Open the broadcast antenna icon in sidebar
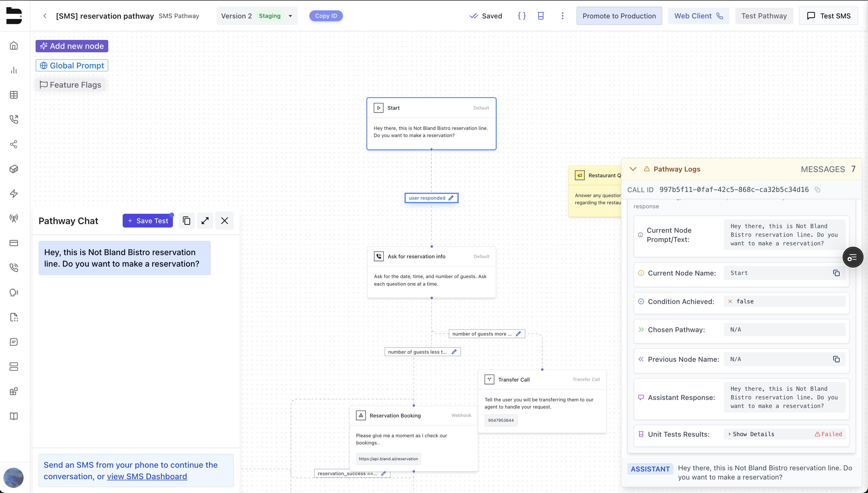This screenshot has width=868, height=493. (x=13, y=218)
